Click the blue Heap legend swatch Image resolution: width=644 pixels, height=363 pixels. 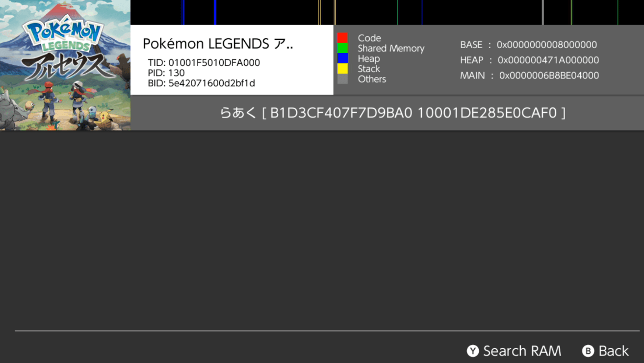coord(342,58)
